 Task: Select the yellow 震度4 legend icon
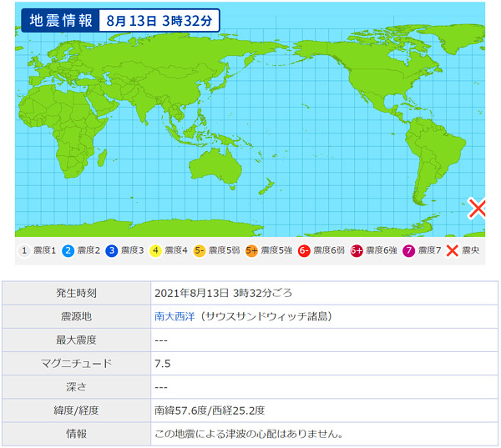[x=155, y=250]
